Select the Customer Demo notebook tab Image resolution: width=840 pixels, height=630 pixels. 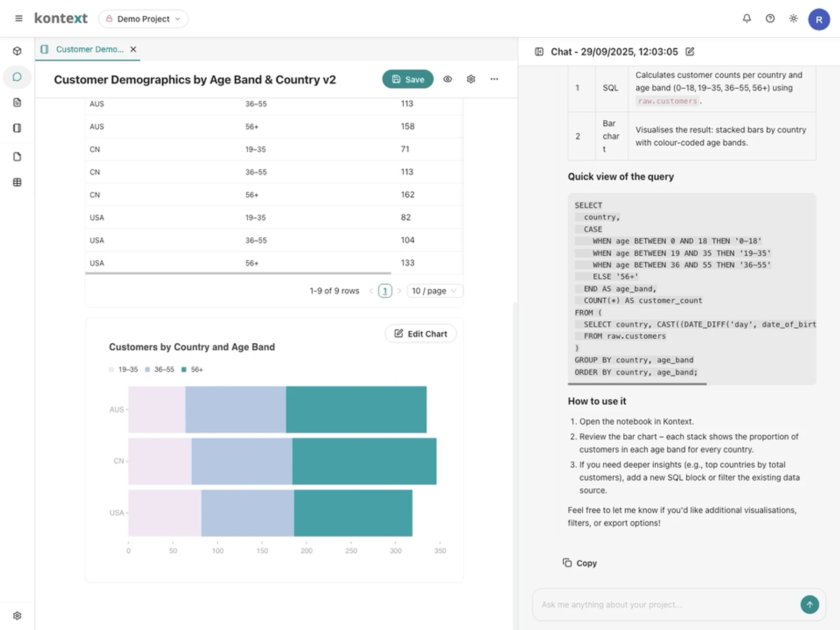pos(88,49)
